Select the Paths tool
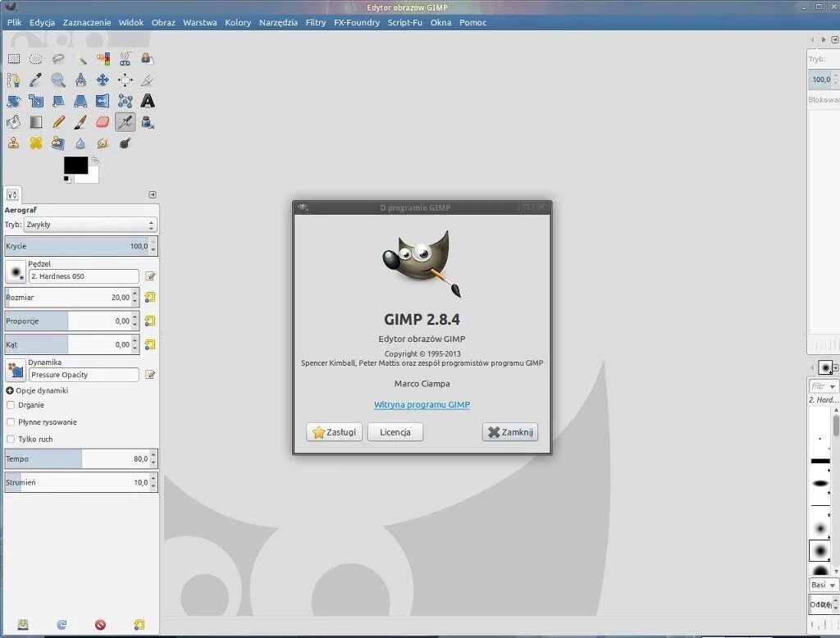This screenshot has height=638, width=840. (x=14, y=80)
